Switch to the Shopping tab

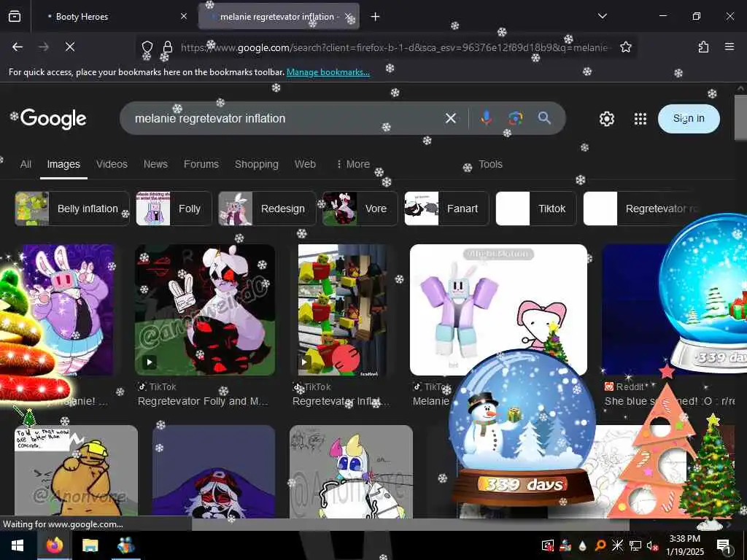coord(256,164)
